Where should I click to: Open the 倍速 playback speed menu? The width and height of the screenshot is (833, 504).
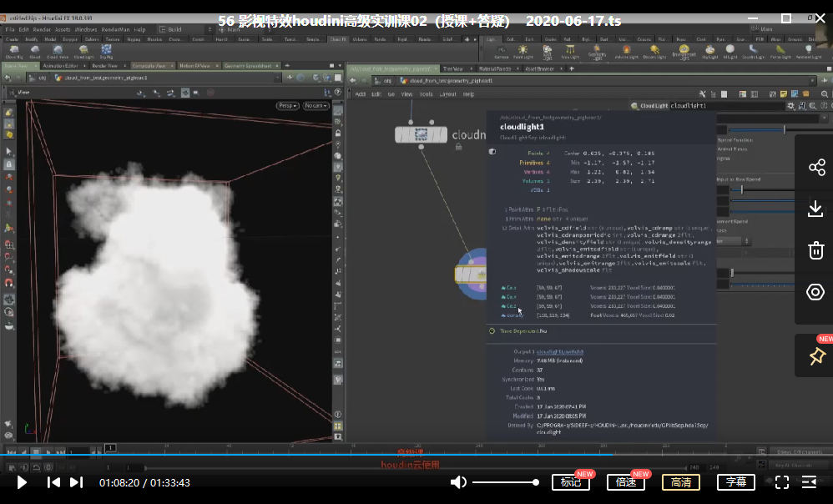[x=625, y=482]
